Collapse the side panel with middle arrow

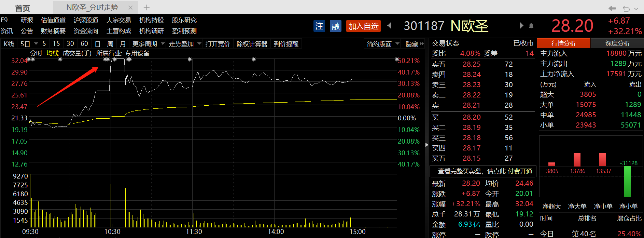[x=426, y=145]
